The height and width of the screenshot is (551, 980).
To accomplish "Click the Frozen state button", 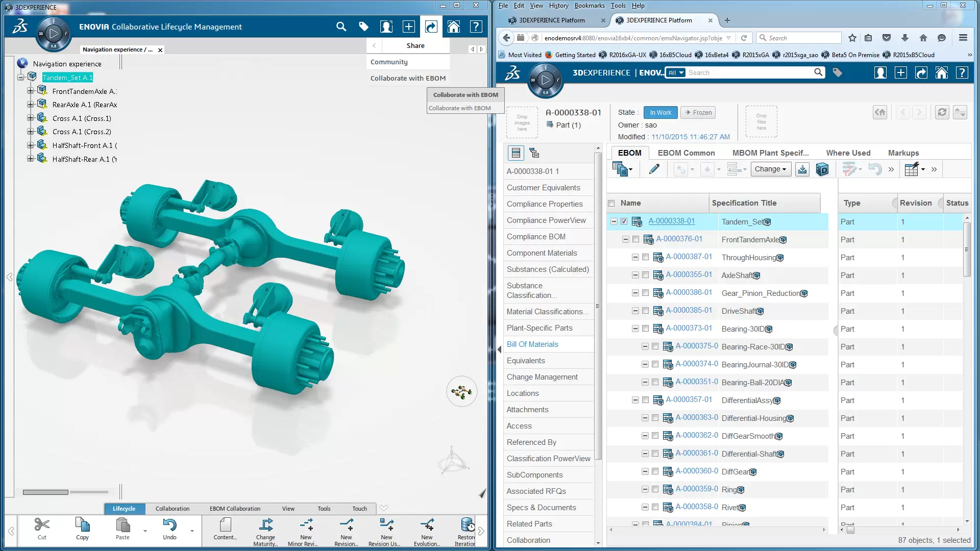I will [698, 113].
